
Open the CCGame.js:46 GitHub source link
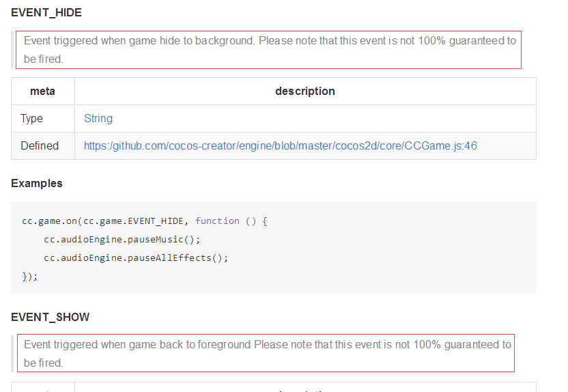tap(280, 145)
